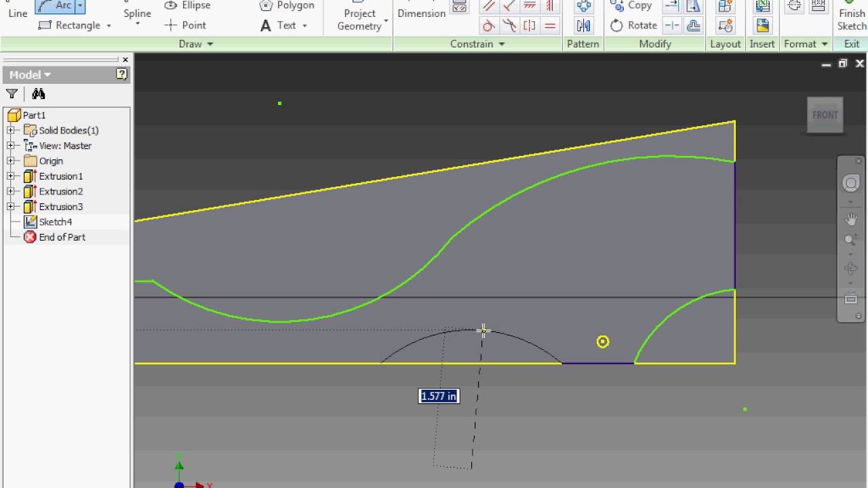Click the Split tool icon
Viewport: 868px width, 488px height.
[672, 26]
